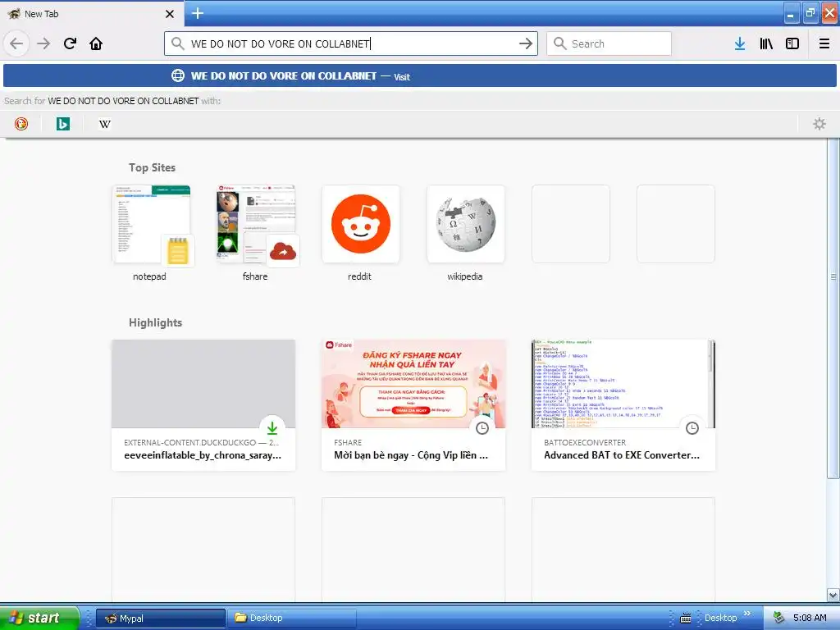Open the on-screen keyboard tray icon
840x630 pixels.
click(686, 619)
